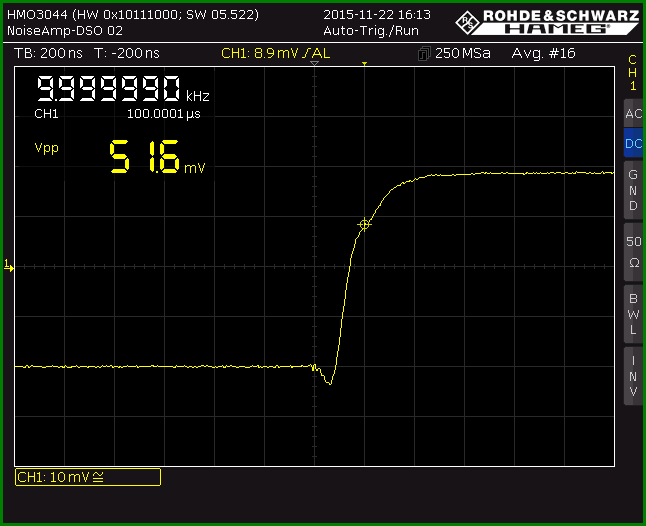Select DC coupling option
646x526 pixels.
[x=633, y=143]
